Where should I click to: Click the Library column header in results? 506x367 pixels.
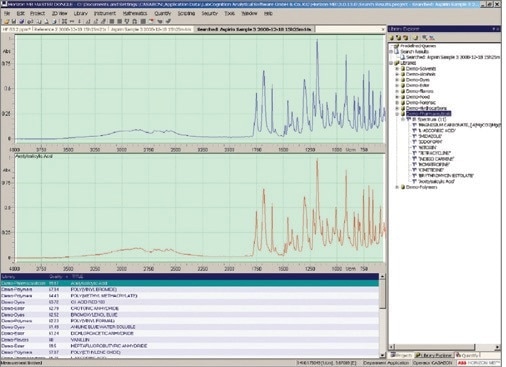click(24, 277)
